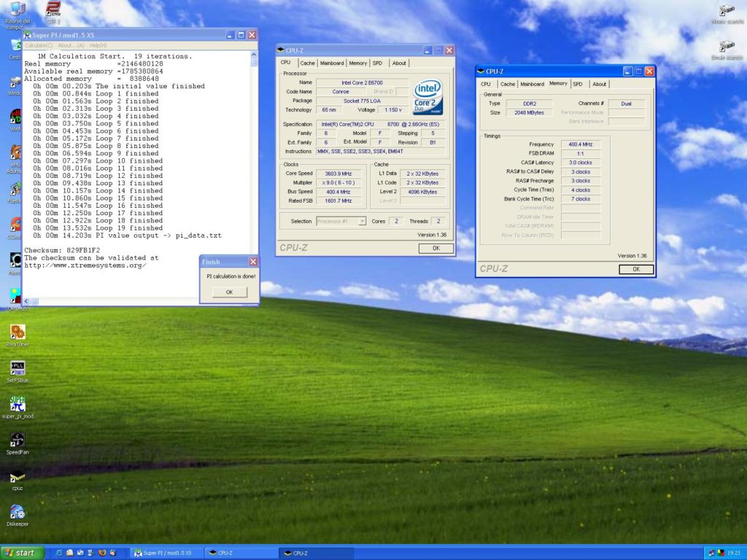Switch to Super PI taskbar button
Viewport: 747px width, 560px height.
(167, 553)
